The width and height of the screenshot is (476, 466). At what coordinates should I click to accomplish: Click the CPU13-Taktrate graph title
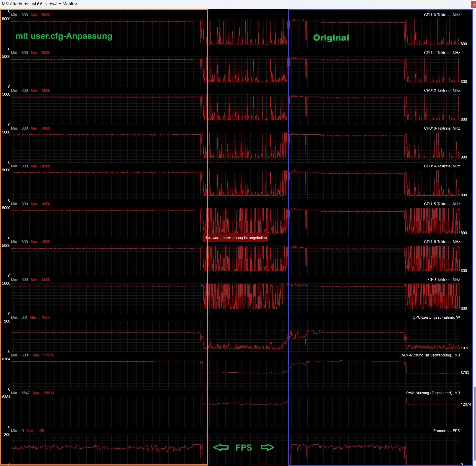pyautogui.click(x=442, y=128)
